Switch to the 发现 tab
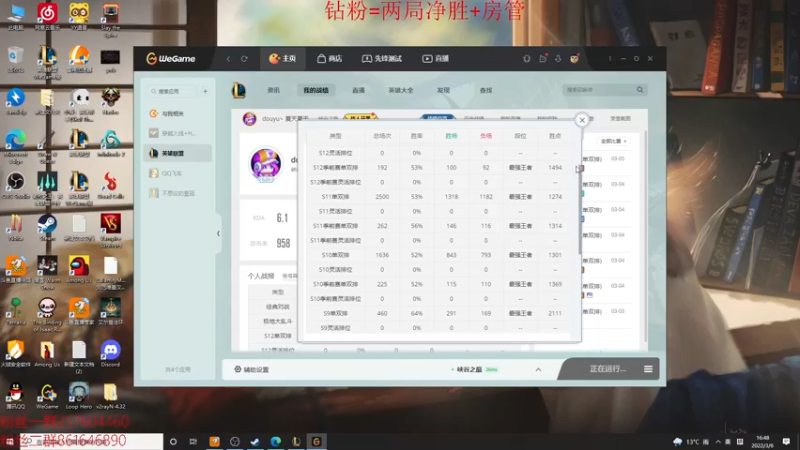The image size is (800, 450). click(x=443, y=90)
